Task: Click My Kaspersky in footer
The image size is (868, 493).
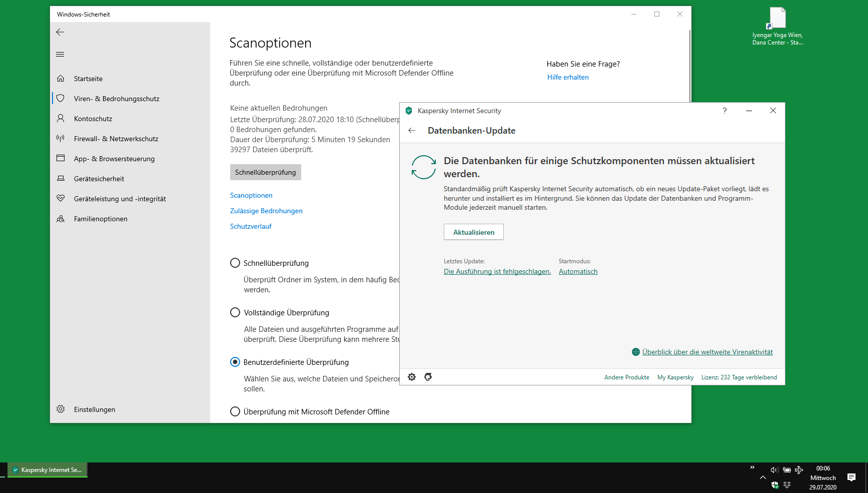Action: (675, 377)
